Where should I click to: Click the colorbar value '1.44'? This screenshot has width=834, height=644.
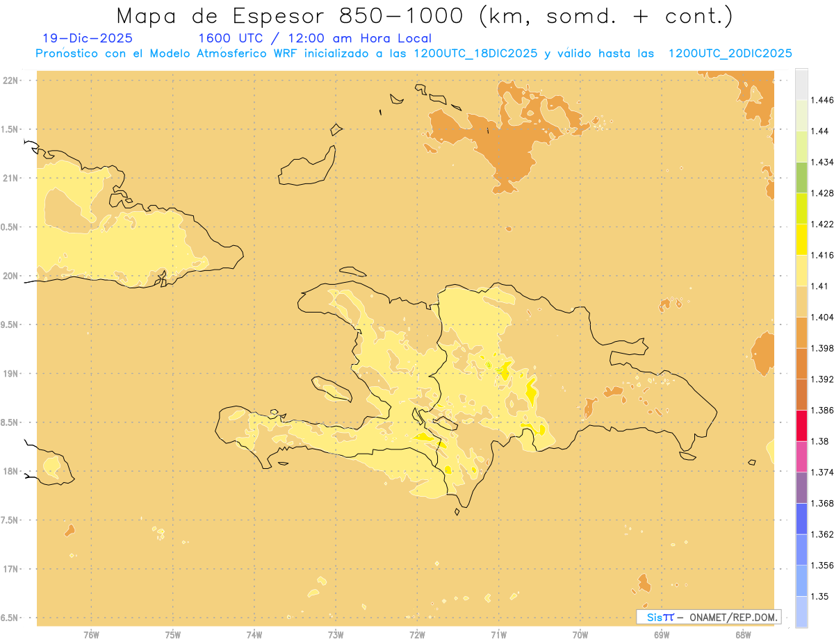pos(820,131)
